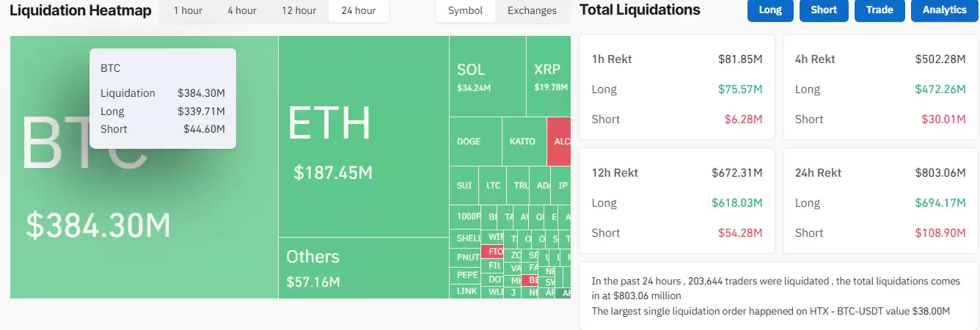Screen dimensions: 980x330
Task: Open the Analytics button
Action: (x=944, y=10)
